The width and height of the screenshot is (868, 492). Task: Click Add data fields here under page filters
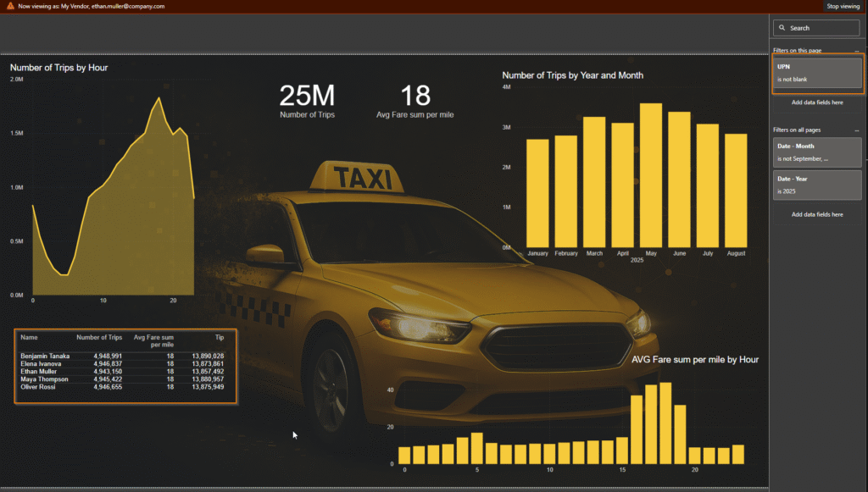pos(817,102)
